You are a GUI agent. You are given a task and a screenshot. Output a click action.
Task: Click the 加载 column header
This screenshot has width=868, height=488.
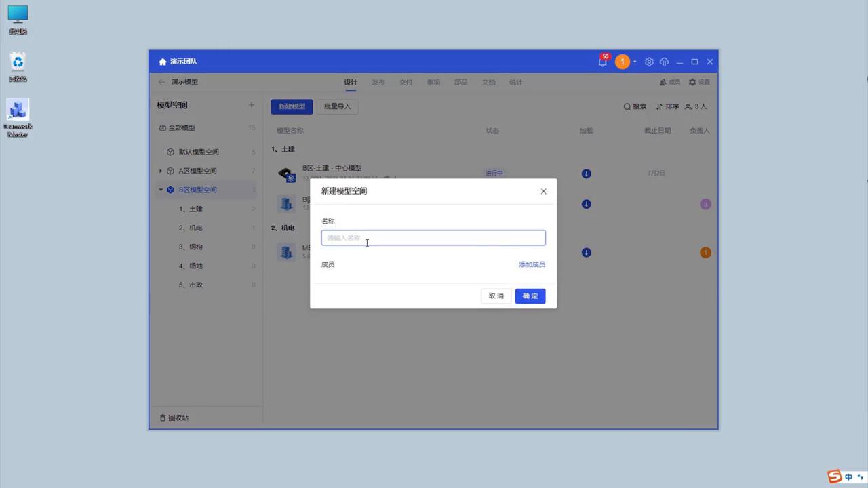[586, 131]
